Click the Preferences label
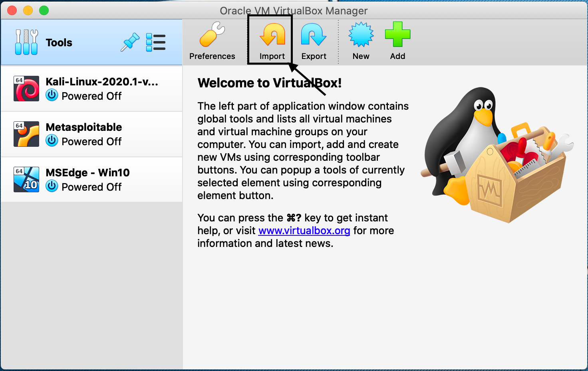This screenshot has height=371, width=588. pos(212,56)
